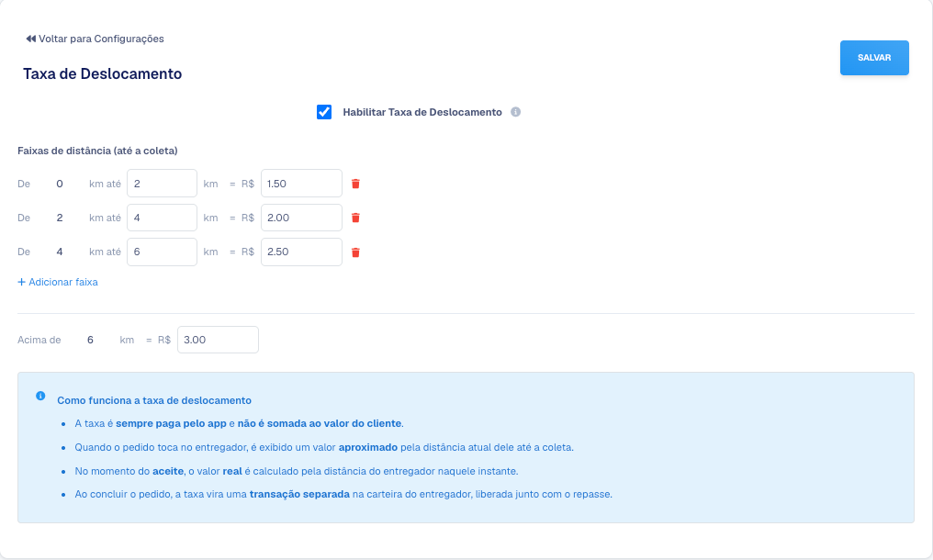Image resolution: width=933 pixels, height=560 pixels.
Task: Toggle Habilitar Taxa de Deslocamento checkbox
Action: click(324, 112)
